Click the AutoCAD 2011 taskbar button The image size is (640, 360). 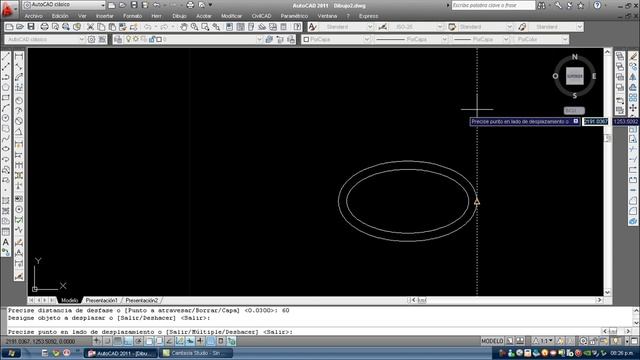[121, 353]
